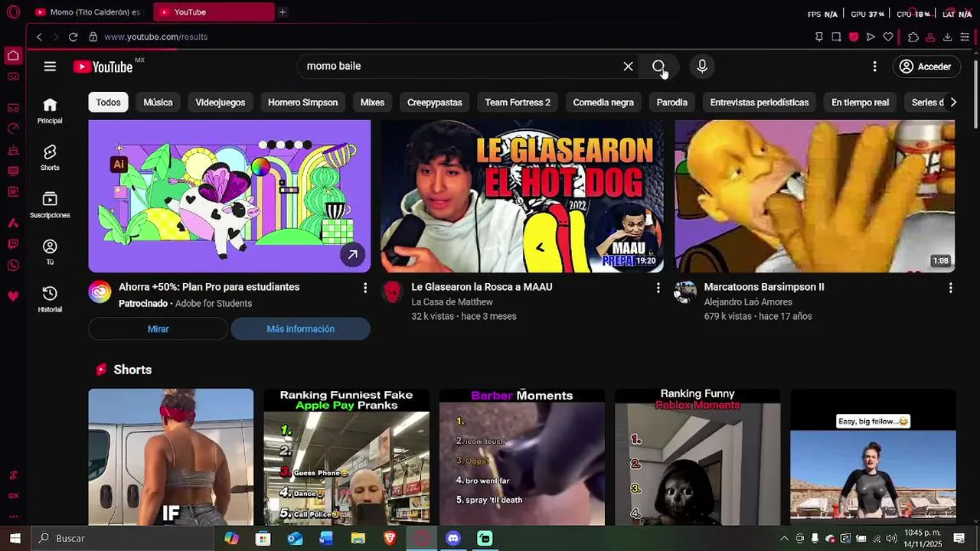Open the 'Le Glasearon la Rosca a MAAU' thumbnail
Image resolution: width=980 pixels, height=551 pixels.
[x=522, y=196]
